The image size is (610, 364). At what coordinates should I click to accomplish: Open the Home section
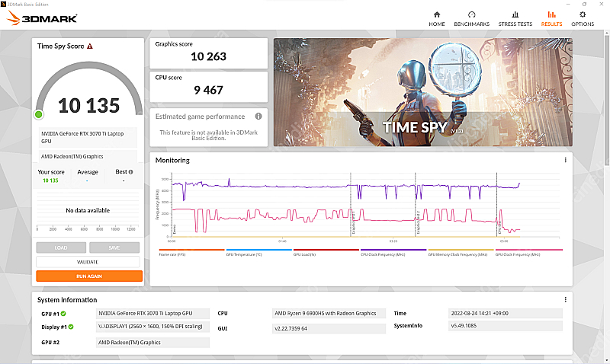coord(436,18)
